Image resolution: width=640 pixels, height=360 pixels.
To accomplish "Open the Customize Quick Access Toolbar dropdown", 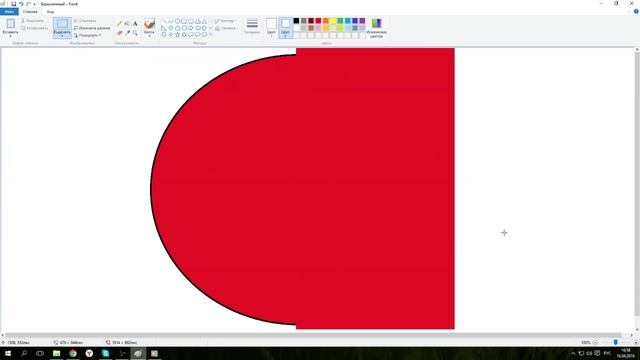I will point(35,4).
